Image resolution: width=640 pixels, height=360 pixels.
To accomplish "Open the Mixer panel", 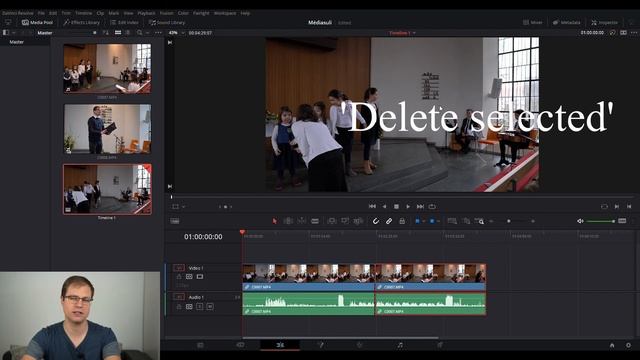I will coord(533,22).
